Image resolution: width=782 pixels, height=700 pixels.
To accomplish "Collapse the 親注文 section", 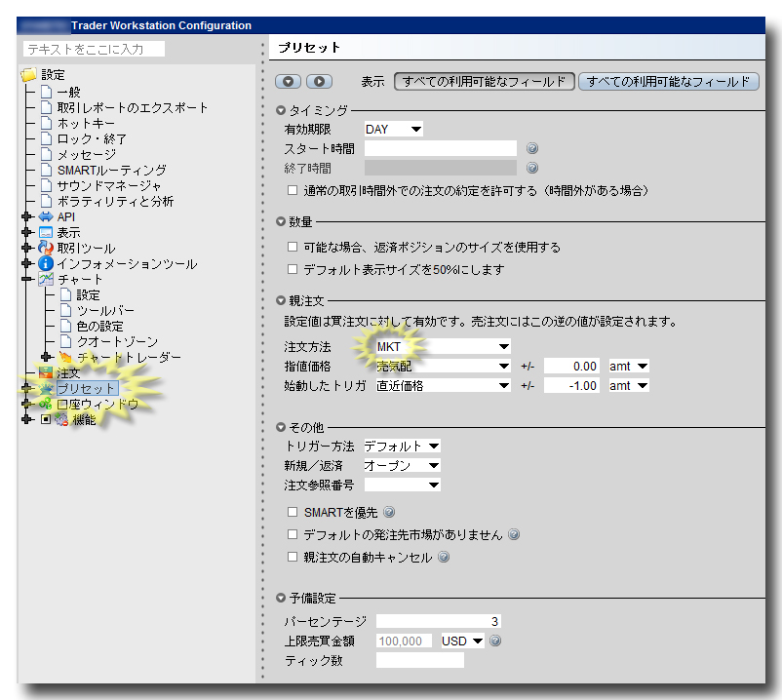I will pos(281,300).
